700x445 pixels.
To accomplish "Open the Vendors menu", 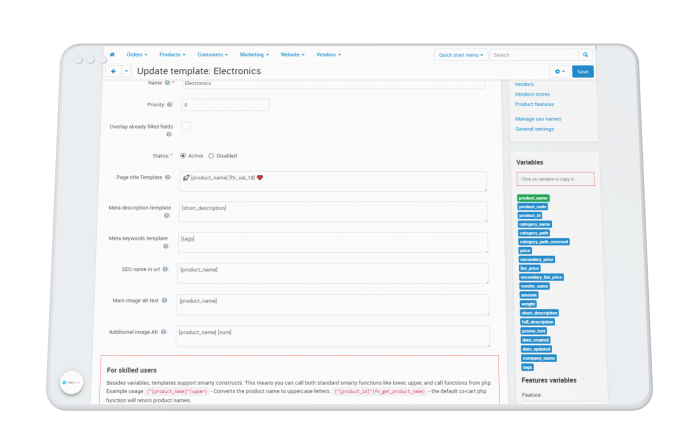I will tap(329, 54).
